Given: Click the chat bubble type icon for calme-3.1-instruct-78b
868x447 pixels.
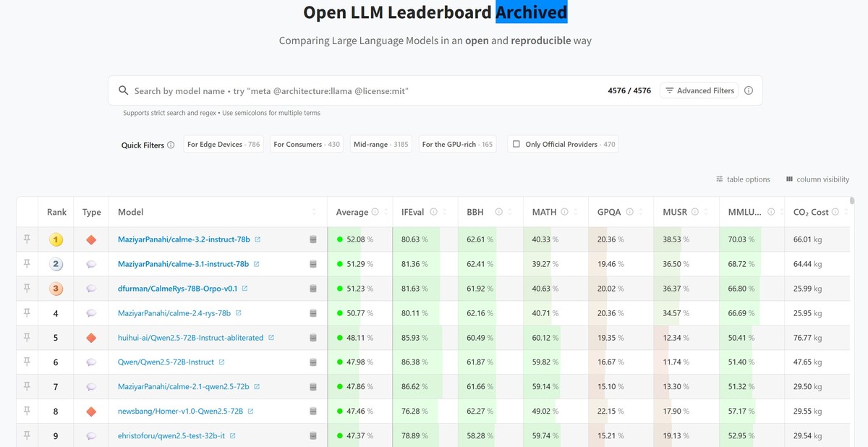Looking at the screenshot, I should (x=91, y=263).
